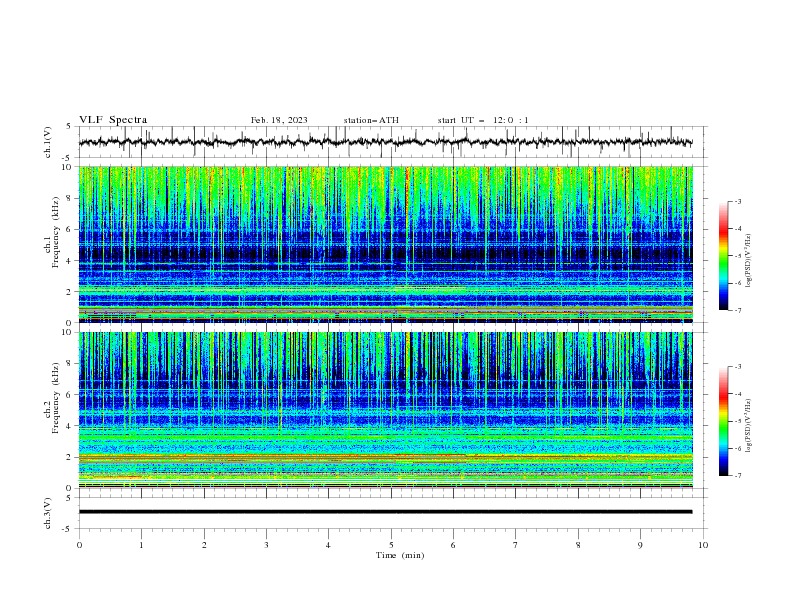Select the "ch.3(V)" axis label
792x612 pixels.
pos(48,513)
